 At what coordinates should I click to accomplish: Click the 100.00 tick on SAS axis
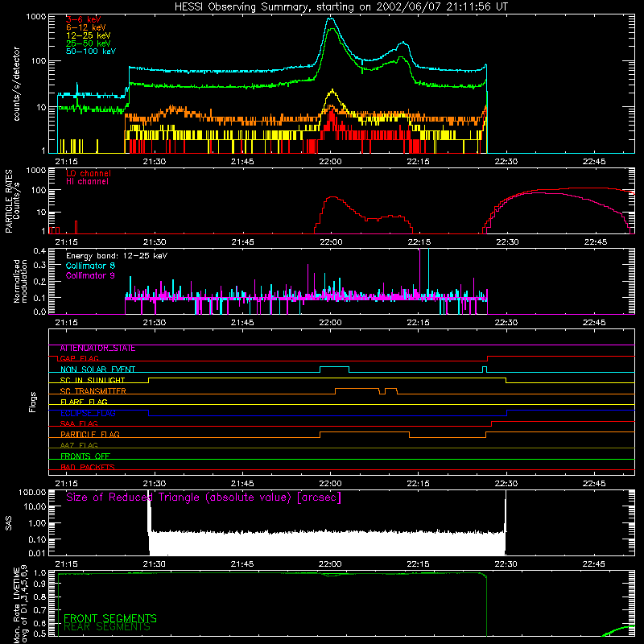tap(32, 493)
